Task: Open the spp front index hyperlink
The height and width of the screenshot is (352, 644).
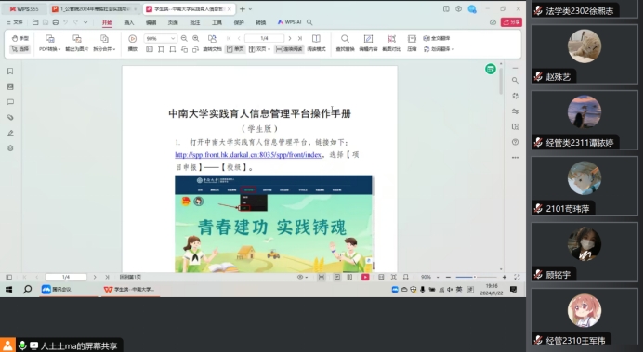Action: click(248, 155)
